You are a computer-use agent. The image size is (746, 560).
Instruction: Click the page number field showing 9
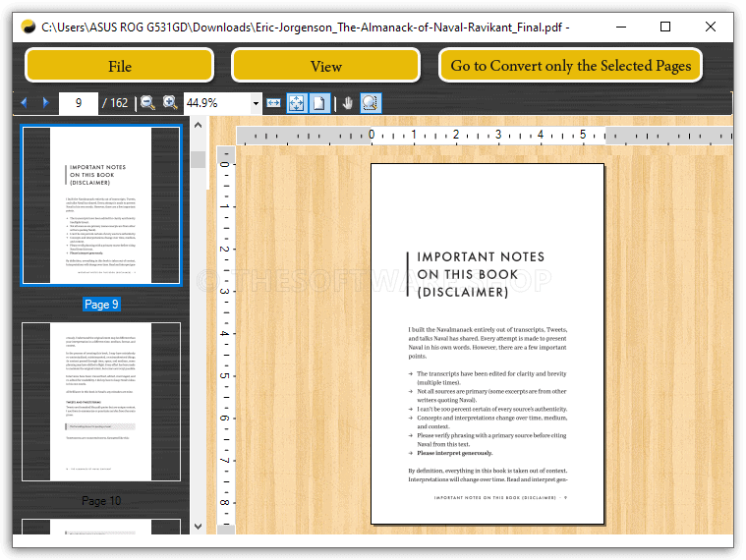pyautogui.click(x=79, y=103)
